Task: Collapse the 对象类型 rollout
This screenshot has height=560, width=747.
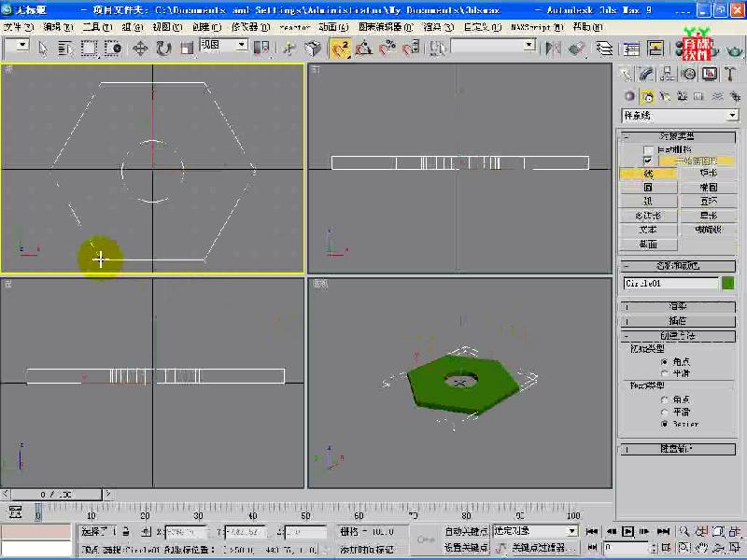Action: [x=678, y=136]
